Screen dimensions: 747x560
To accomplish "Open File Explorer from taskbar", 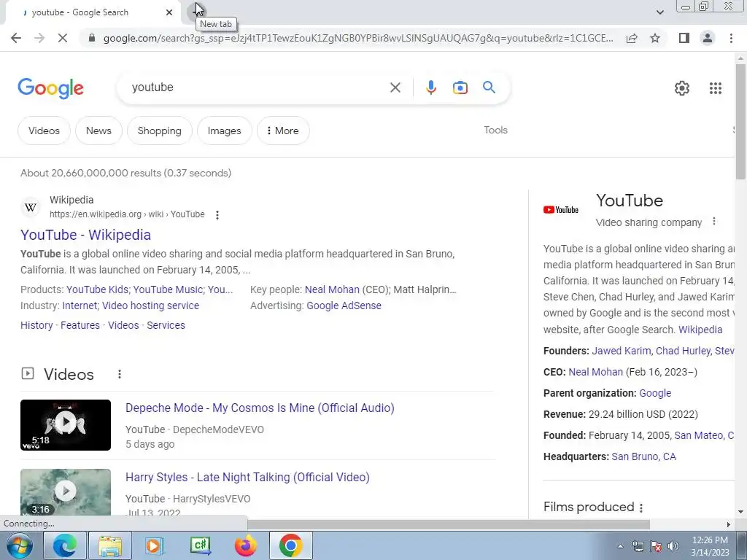I will tap(110, 545).
